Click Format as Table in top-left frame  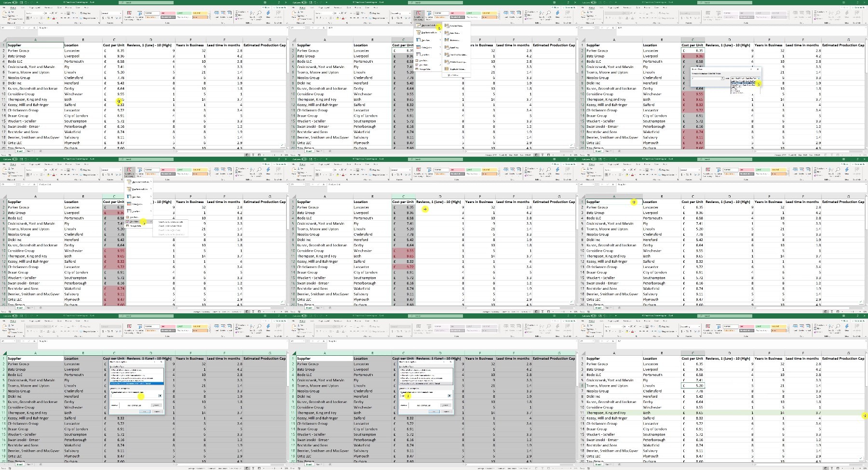[139, 16]
